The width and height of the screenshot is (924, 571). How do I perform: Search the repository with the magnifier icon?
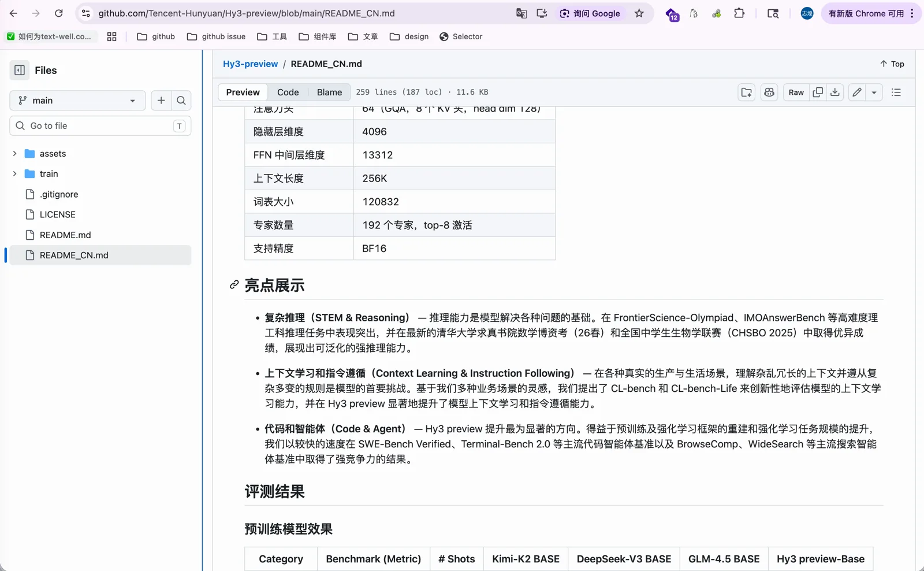pyautogui.click(x=181, y=101)
